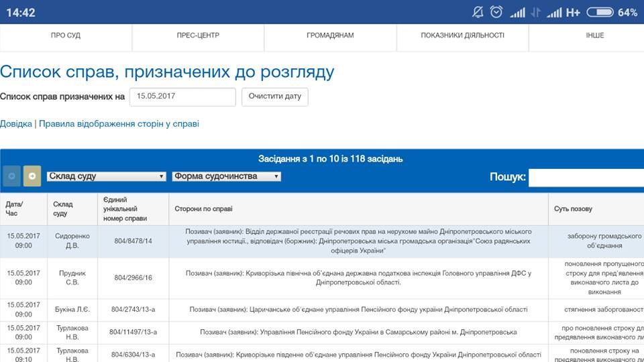Go to next page with yellow arrow button
The width and height of the screenshot is (644, 362).
click(x=32, y=176)
